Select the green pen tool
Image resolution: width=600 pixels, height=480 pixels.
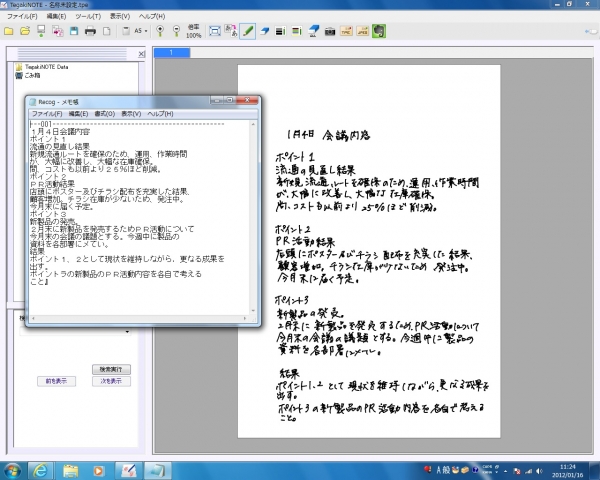(x=248, y=31)
